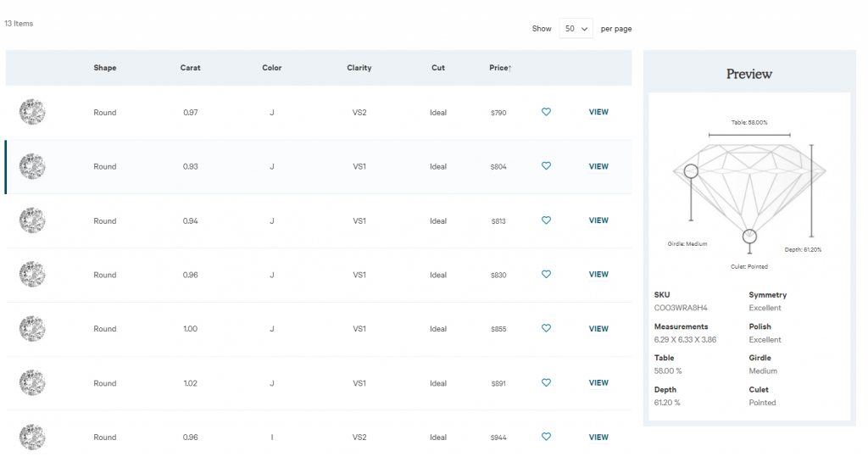
Task: Select the 0.97 carat diamond thumbnail
Action: click(x=32, y=112)
